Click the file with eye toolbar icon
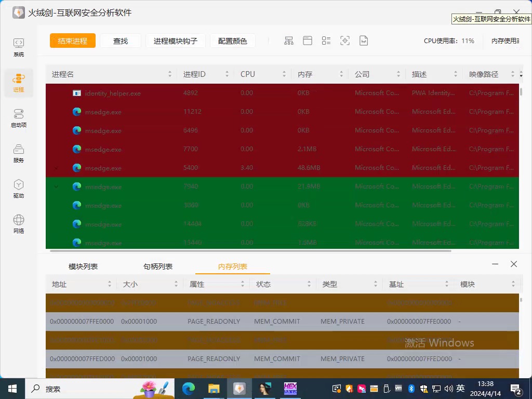The image size is (532, 399). pyautogui.click(x=363, y=41)
